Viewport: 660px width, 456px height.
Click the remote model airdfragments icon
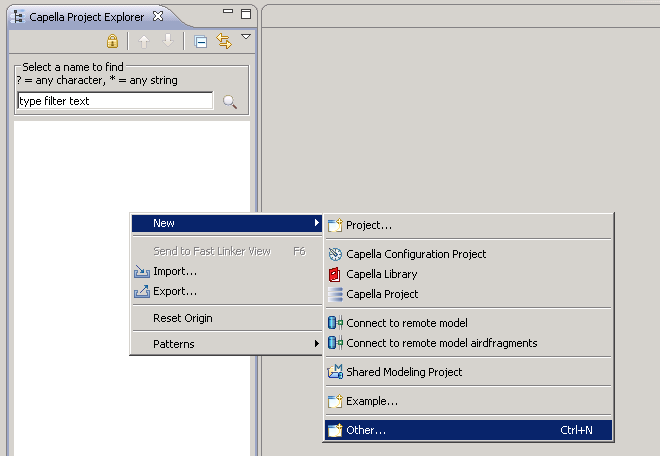(x=335, y=343)
